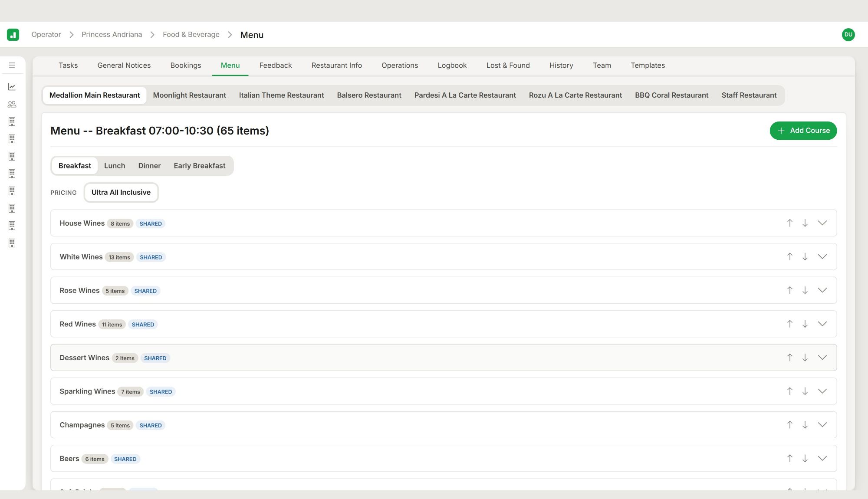Viewport: 868px width, 499px height.
Task: Go to the Restaurant Info tab
Action: click(x=337, y=66)
